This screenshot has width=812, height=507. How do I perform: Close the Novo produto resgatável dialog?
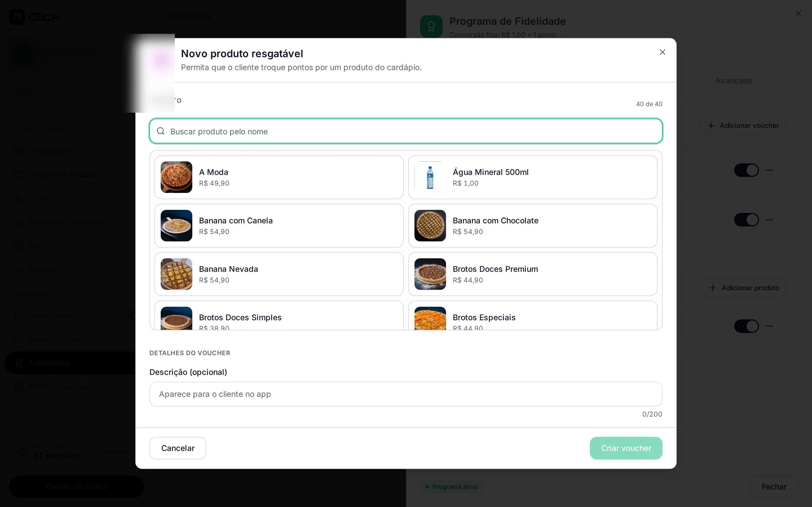(x=662, y=52)
